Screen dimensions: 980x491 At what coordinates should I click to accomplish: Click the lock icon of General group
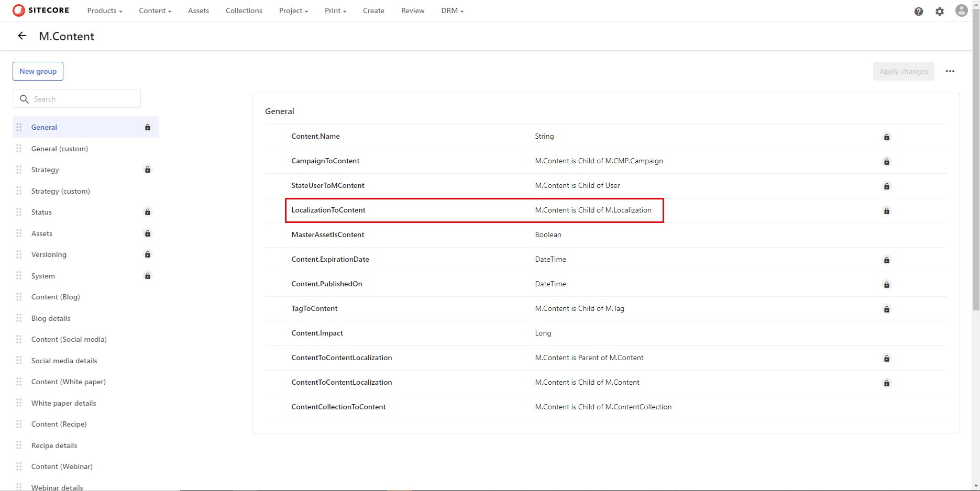point(148,127)
